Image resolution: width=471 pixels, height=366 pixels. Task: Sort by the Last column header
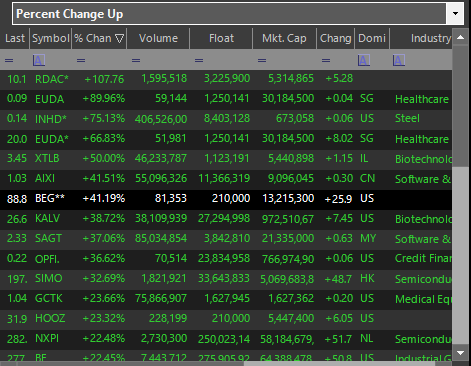tap(15, 38)
